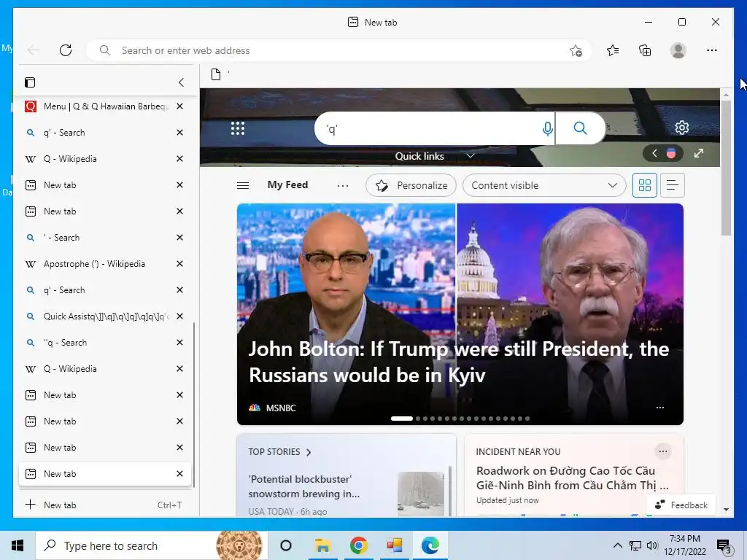This screenshot has height=560, width=747.
Task: Switch feed to grid layout view
Action: pyautogui.click(x=645, y=185)
